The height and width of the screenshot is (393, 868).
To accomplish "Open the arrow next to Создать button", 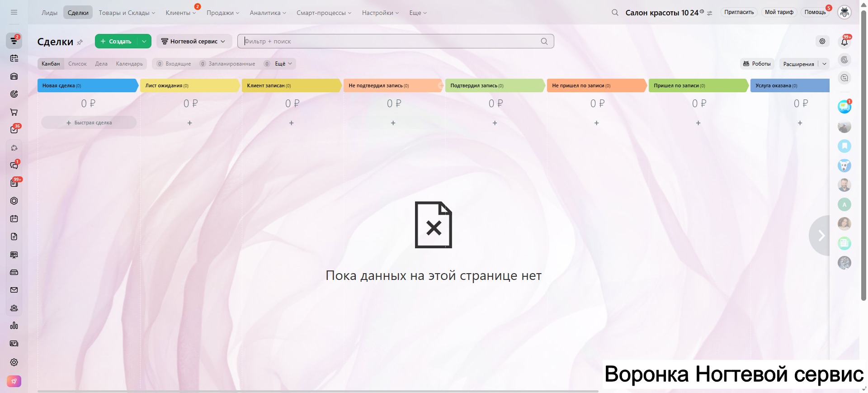I will [x=144, y=41].
